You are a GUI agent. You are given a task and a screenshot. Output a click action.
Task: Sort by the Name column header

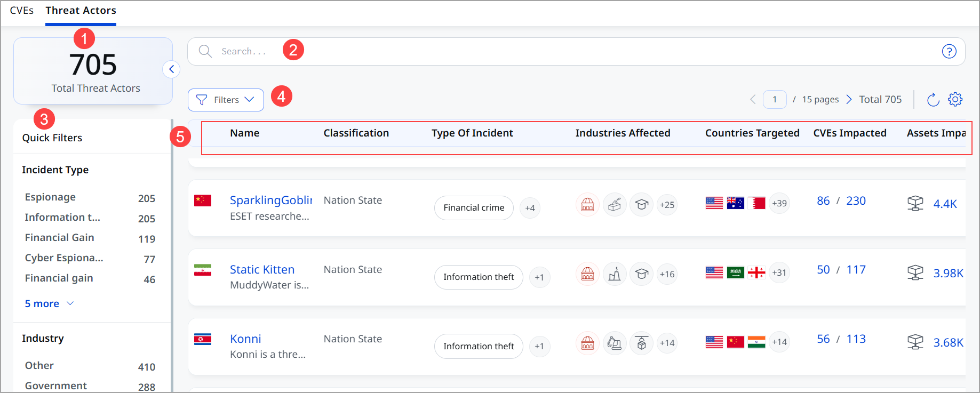click(x=244, y=133)
